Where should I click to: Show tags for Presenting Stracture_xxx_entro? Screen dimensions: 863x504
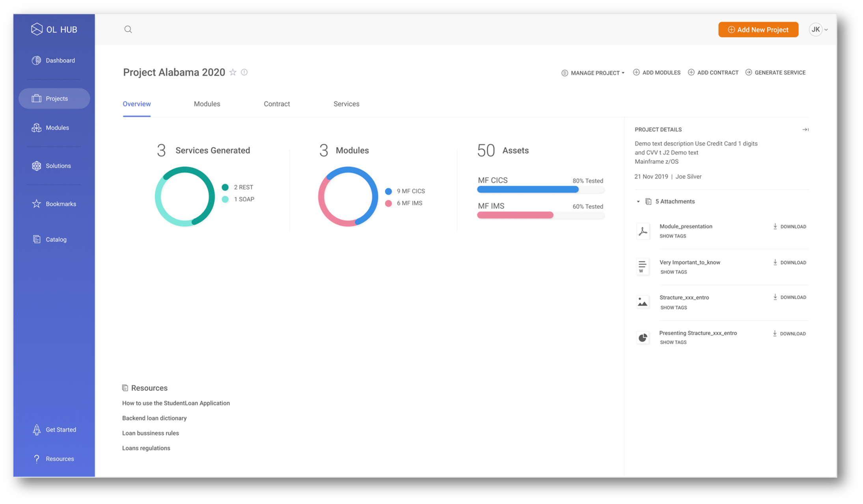coord(673,342)
